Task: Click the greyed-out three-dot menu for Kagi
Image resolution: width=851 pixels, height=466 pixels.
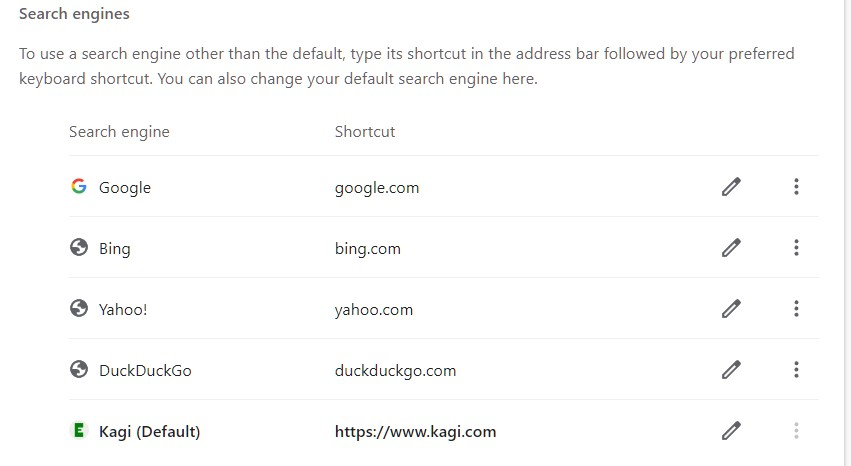Action: click(x=796, y=431)
